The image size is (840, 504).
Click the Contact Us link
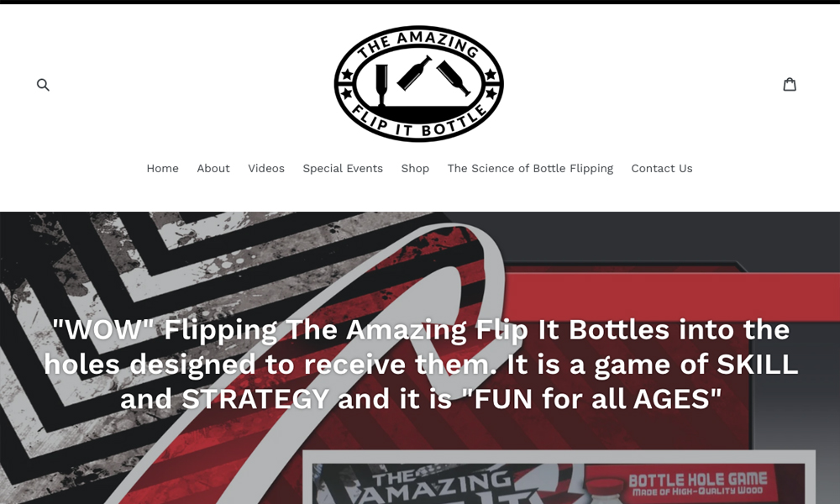pyautogui.click(x=662, y=168)
